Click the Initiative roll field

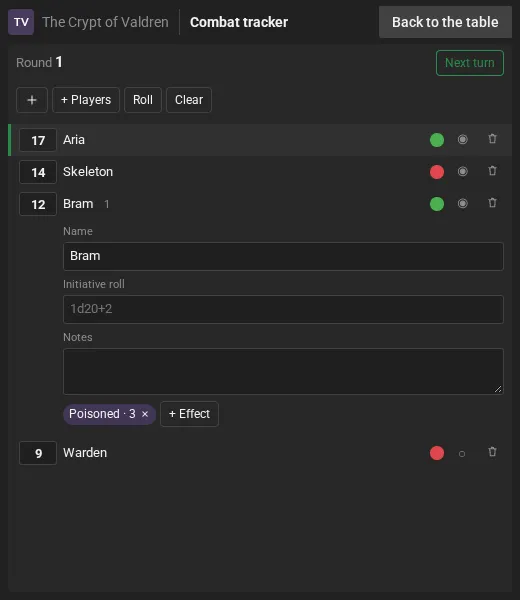[283, 309]
